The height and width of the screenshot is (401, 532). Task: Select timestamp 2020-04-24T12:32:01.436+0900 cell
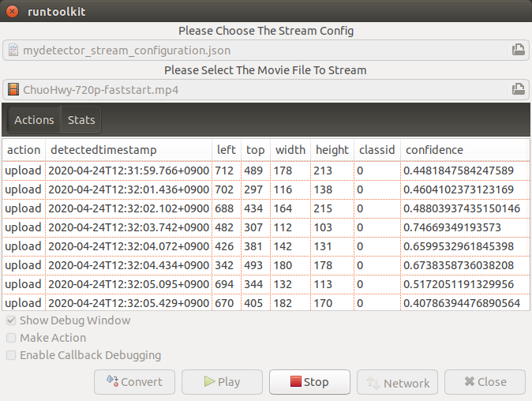[x=129, y=189]
